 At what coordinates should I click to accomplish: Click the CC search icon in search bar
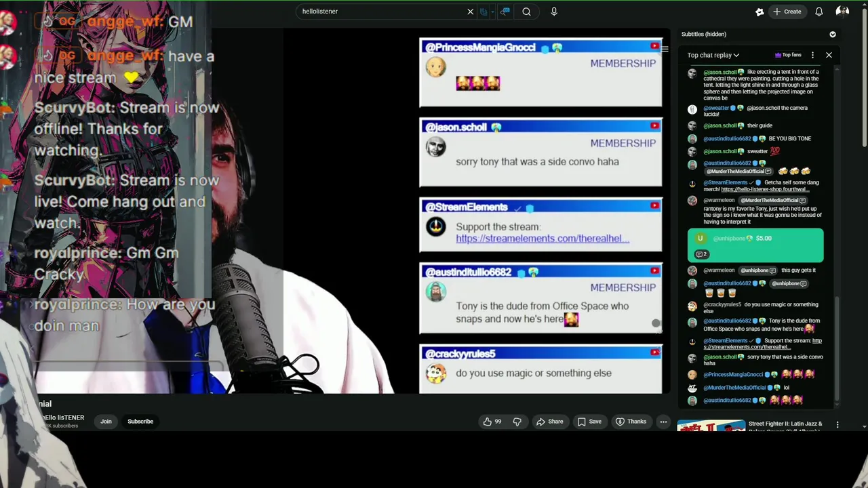point(505,12)
